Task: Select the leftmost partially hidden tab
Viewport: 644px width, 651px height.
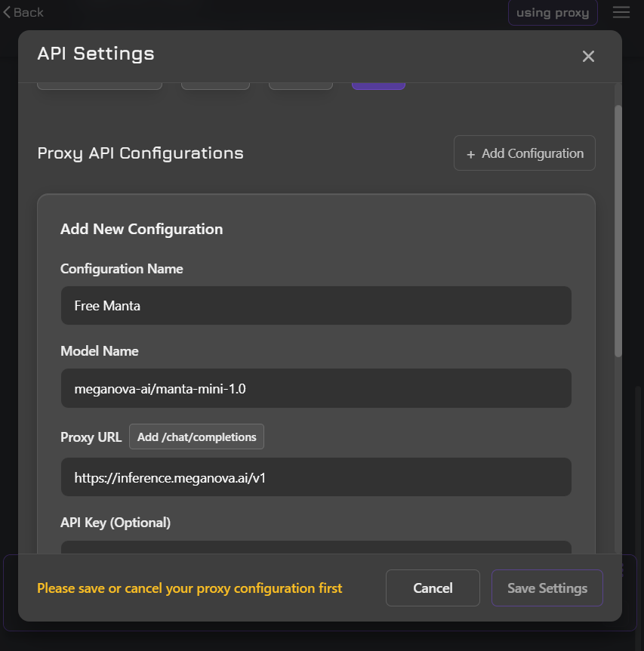Action: (x=100, y=85)
